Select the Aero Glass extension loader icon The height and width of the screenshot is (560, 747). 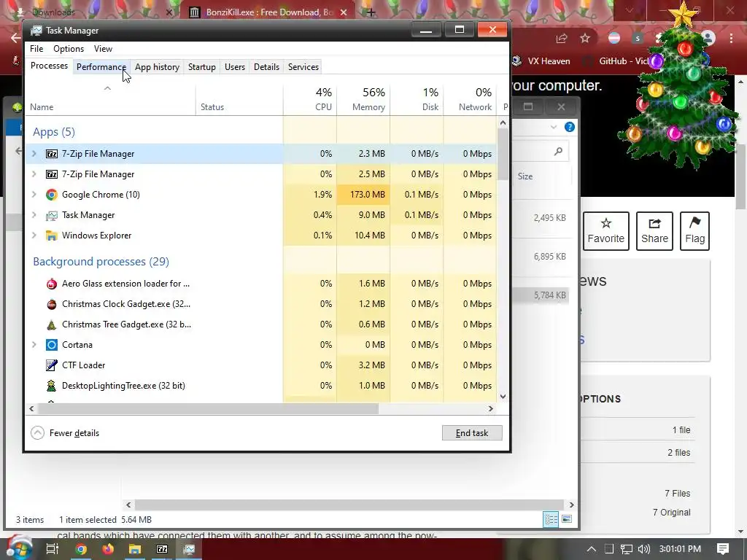coord(52,284)
